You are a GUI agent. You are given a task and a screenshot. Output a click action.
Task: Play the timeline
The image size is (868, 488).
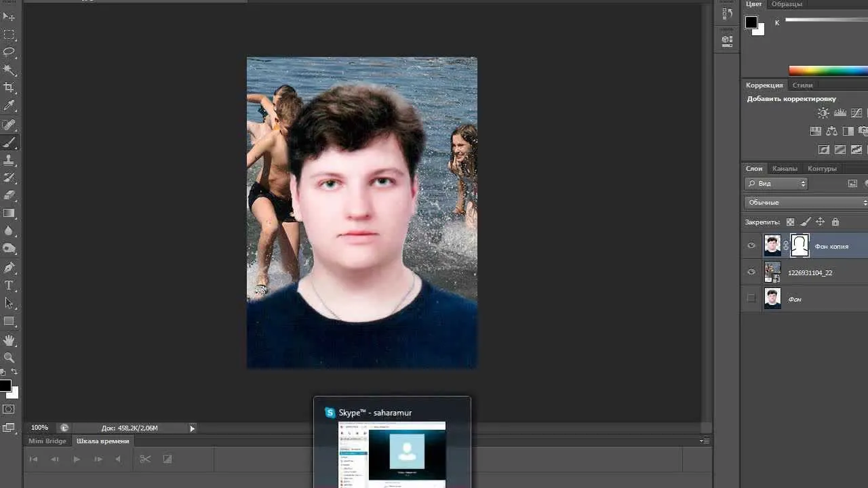tap(77, 459)
